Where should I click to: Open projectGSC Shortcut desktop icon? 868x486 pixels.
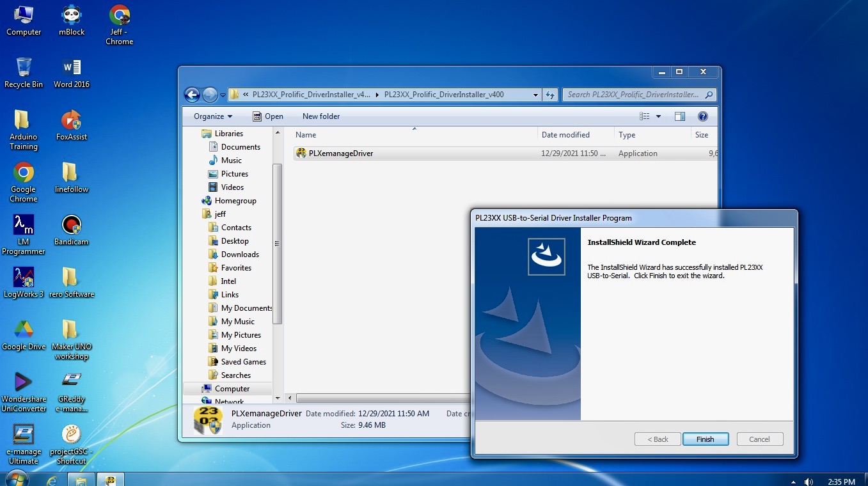[x=72, y=444]
